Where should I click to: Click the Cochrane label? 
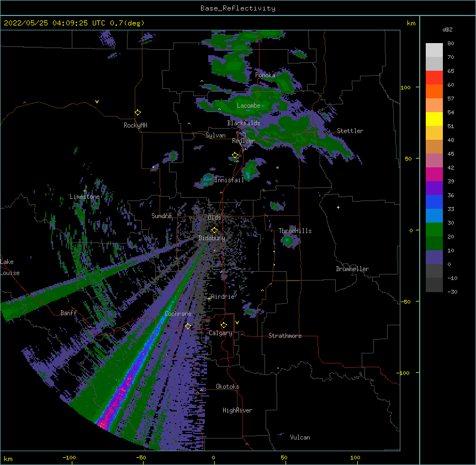pyautogui.click(x=178, y=314)
